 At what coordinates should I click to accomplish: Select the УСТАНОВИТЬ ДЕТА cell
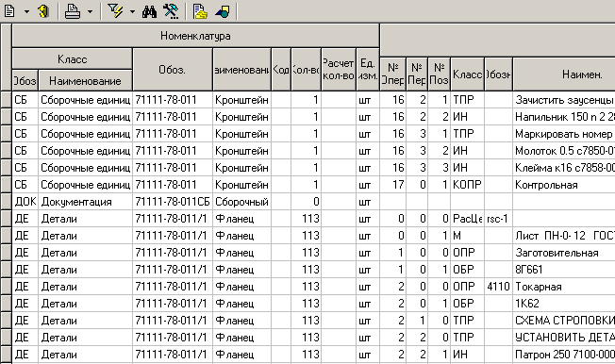(564, 338)
